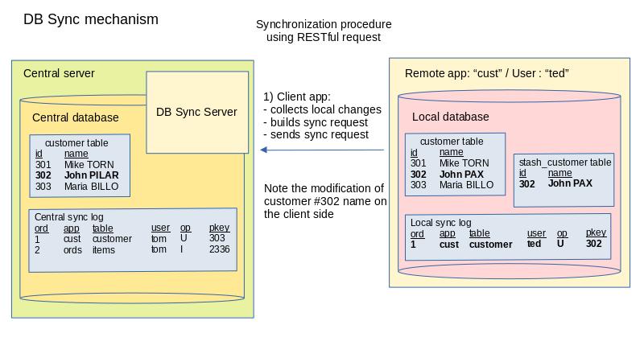The image size is (644, 362).
Task: Click pkey '302' in Local sync log
Action: (593, 244)
